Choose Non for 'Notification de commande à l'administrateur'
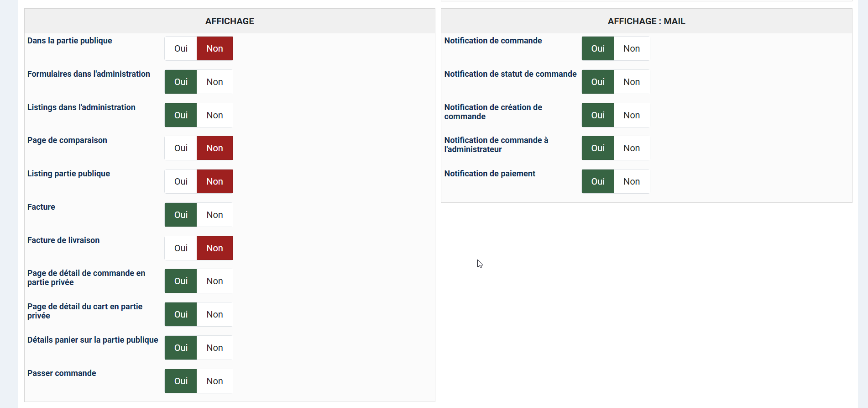Screen dimensions: 868x408 pyautogui.click(x=632, y=148)
